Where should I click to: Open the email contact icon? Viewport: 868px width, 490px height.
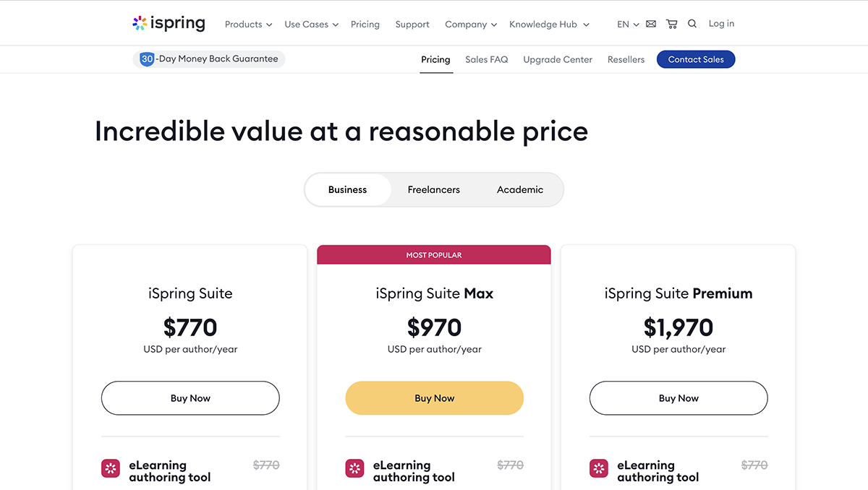click(x=651, y=23)
